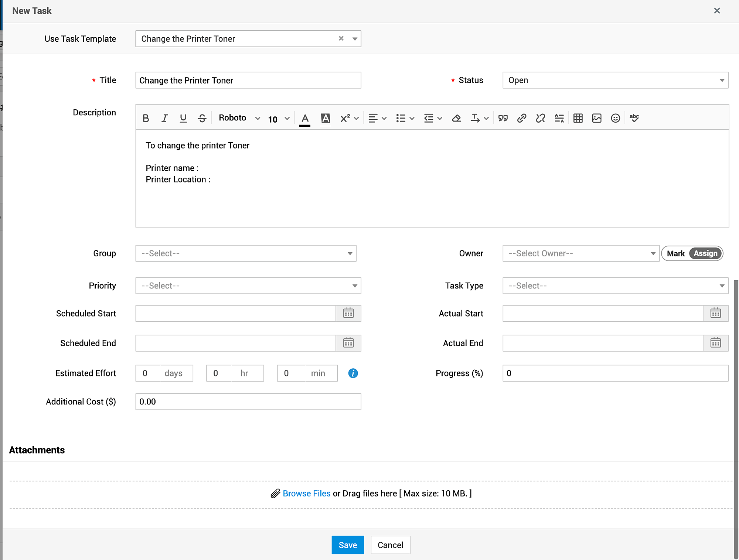
Task: Toggle bold formatting in the description toolbar
Action: (146, 118)
